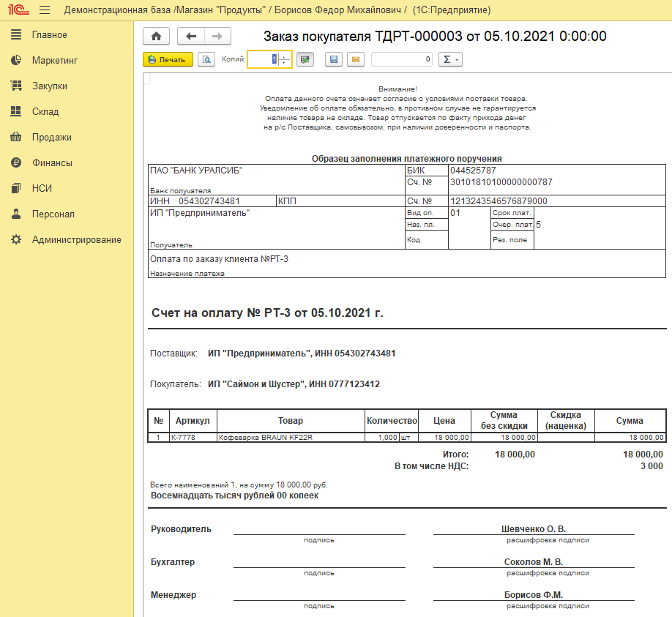Click the Home button

point(156,36)
